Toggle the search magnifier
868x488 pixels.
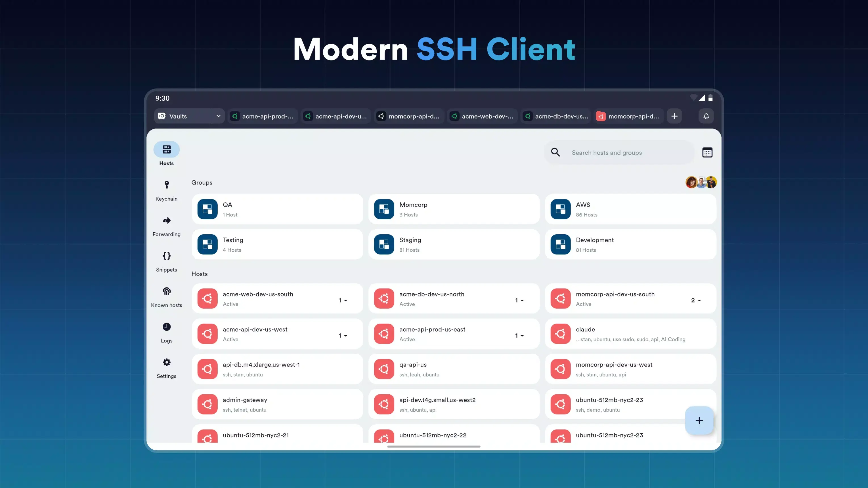coord(555,152)
